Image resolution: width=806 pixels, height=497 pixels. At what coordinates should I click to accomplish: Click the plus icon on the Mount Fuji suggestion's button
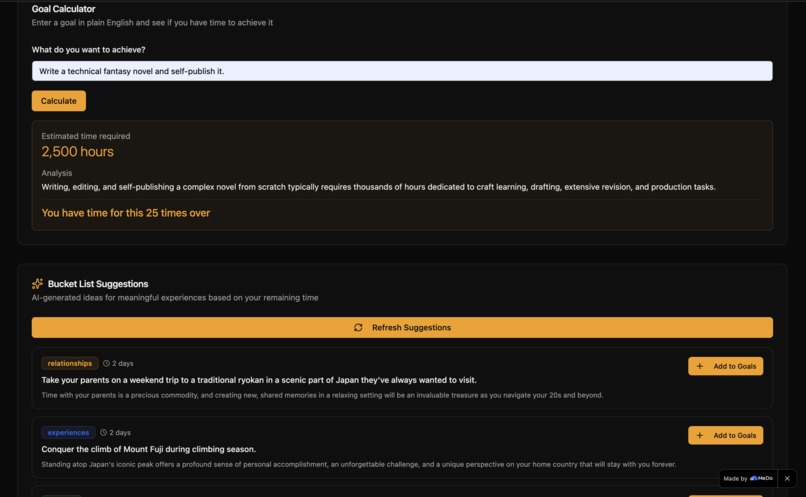coord(700,435)
